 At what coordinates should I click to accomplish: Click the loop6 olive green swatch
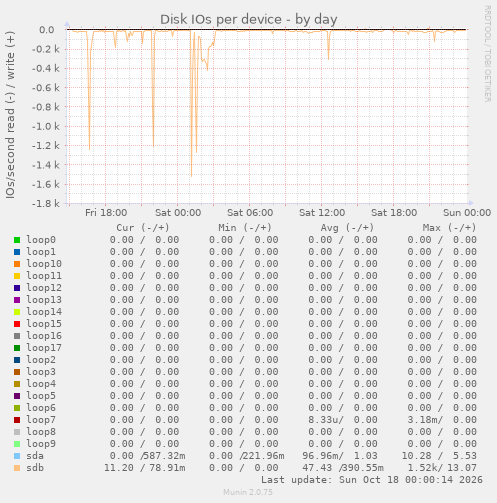pos(17,408)
